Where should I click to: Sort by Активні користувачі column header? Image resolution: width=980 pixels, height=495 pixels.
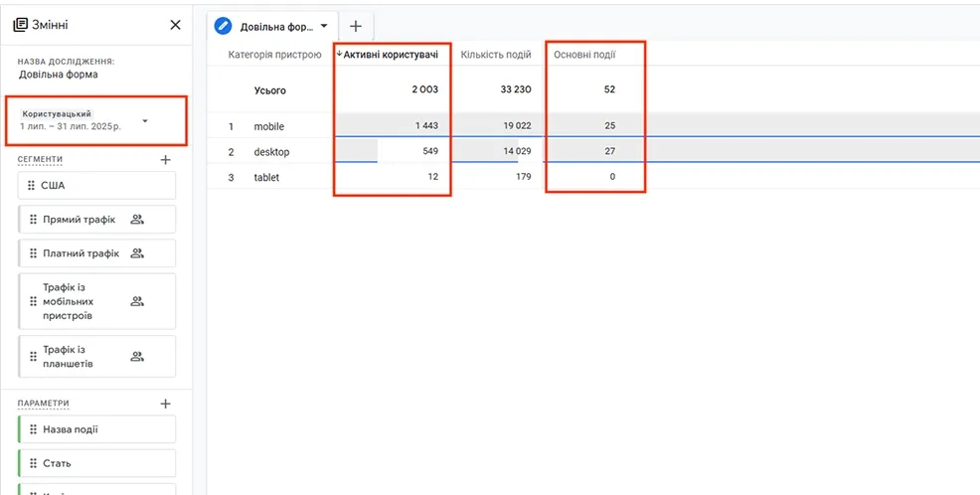(391, 55)
